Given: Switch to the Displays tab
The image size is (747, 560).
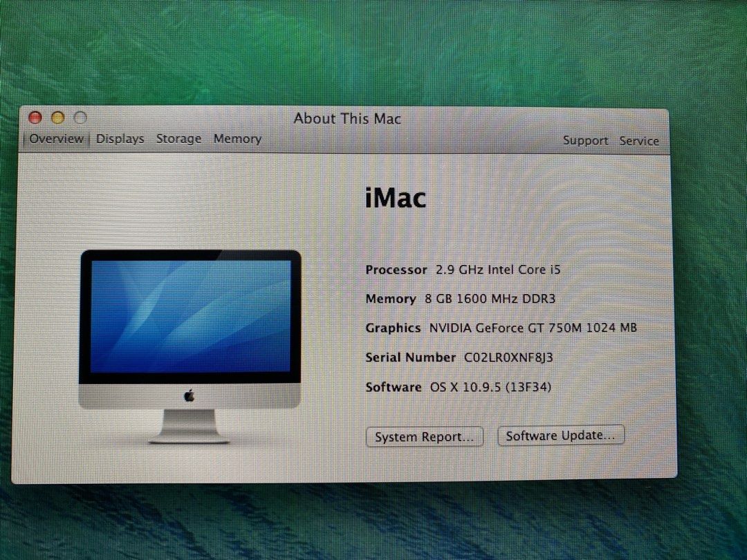Looking at the screenshot, I should [120, 138].
